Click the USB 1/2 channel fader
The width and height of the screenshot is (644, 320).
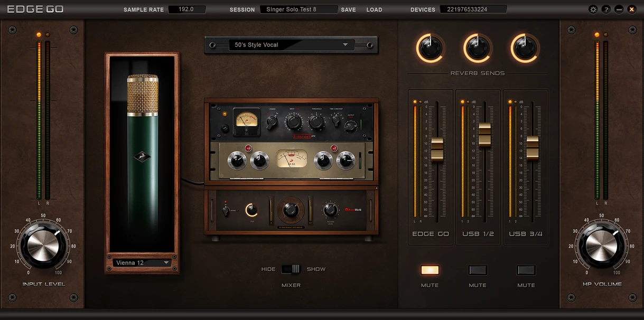point(484,134)
